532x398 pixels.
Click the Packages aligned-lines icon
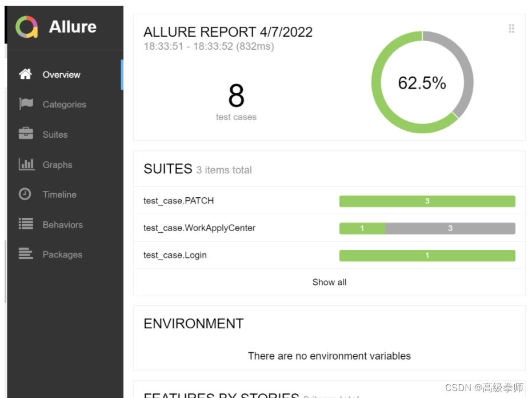coord(26,254)
